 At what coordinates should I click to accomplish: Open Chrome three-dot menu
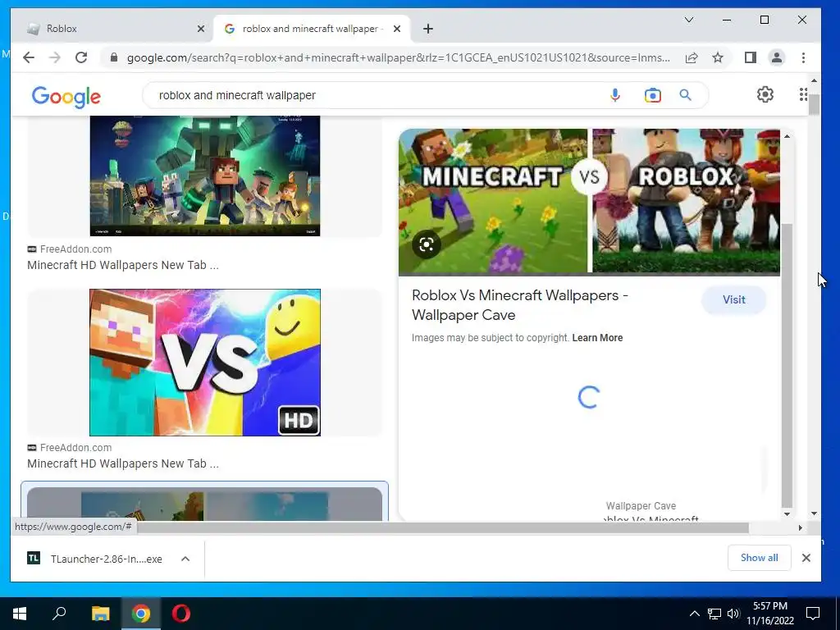[803, 57]
